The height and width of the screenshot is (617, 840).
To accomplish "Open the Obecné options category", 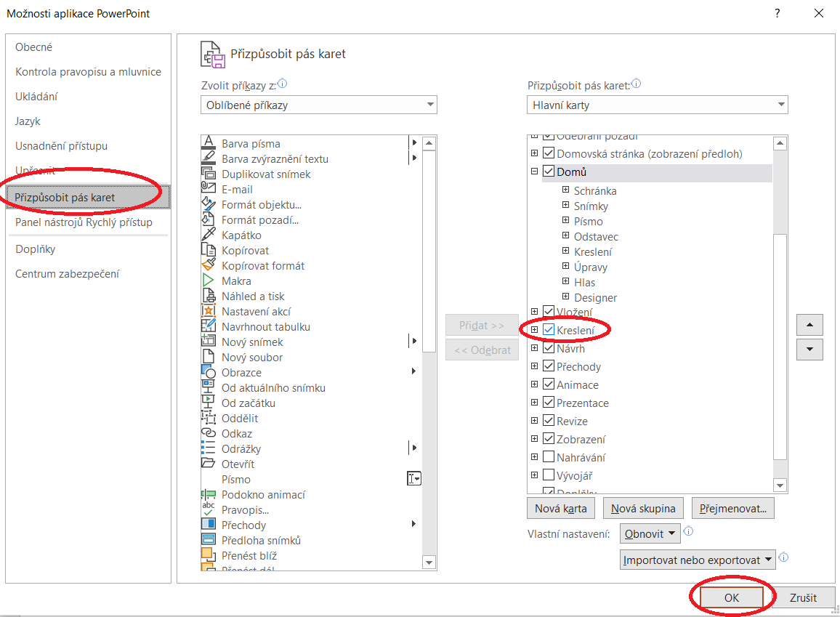I will coord(33,47).
